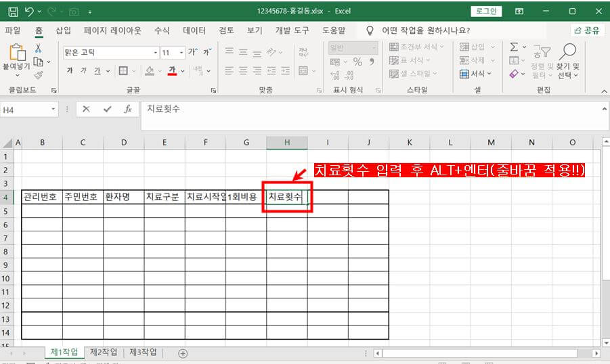This screenshot has height=364, width=610.
Task: Open the 파일 menu
Action: [x=13, y=30]
